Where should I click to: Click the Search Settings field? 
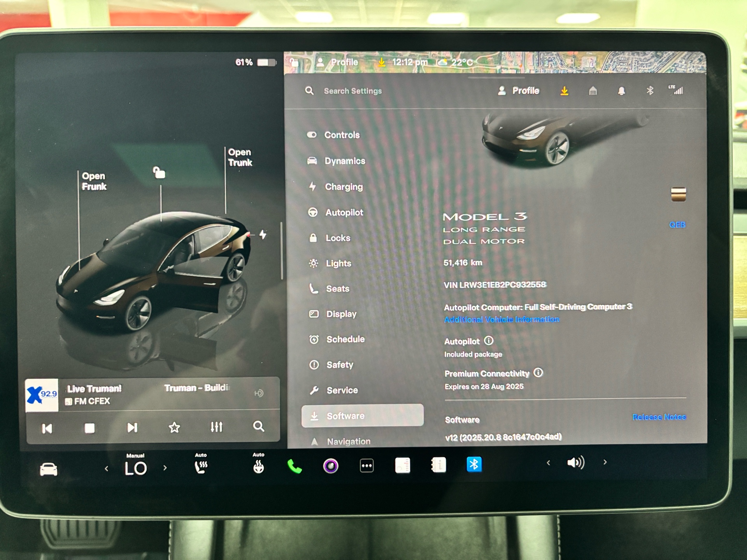(x=353, y=91)
